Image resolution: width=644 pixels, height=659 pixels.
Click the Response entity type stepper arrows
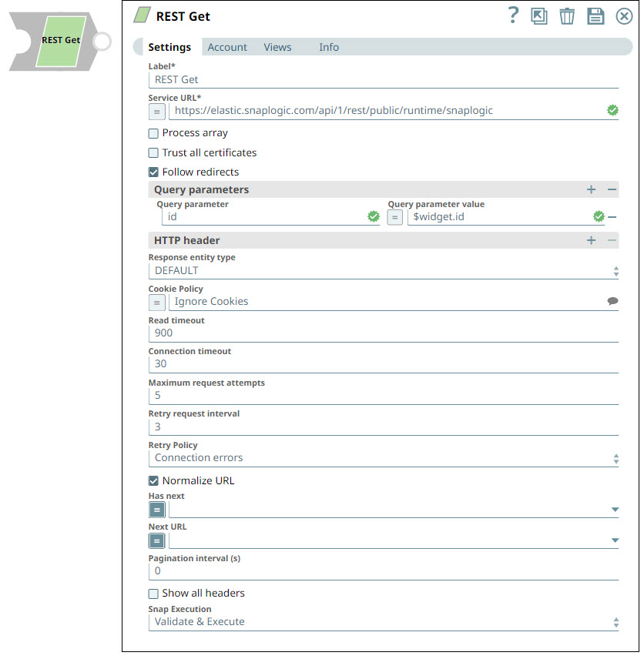pos(616,269)
